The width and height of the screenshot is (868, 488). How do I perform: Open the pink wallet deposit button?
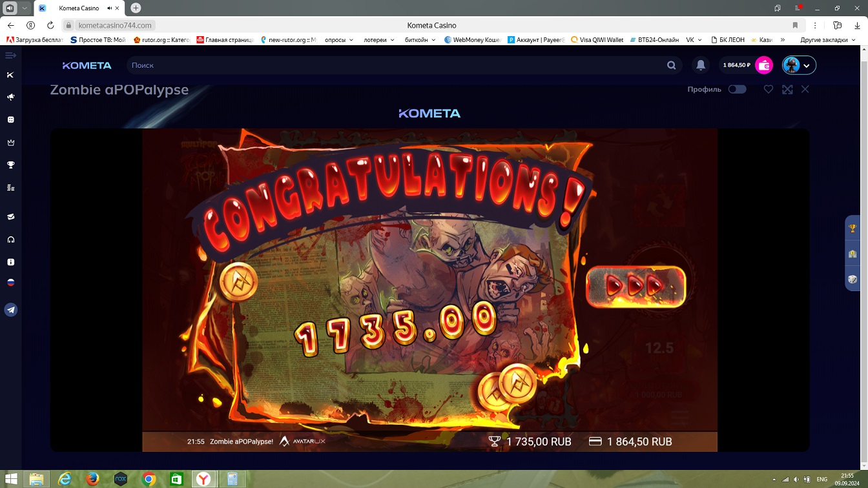click(x=764, y=65)
